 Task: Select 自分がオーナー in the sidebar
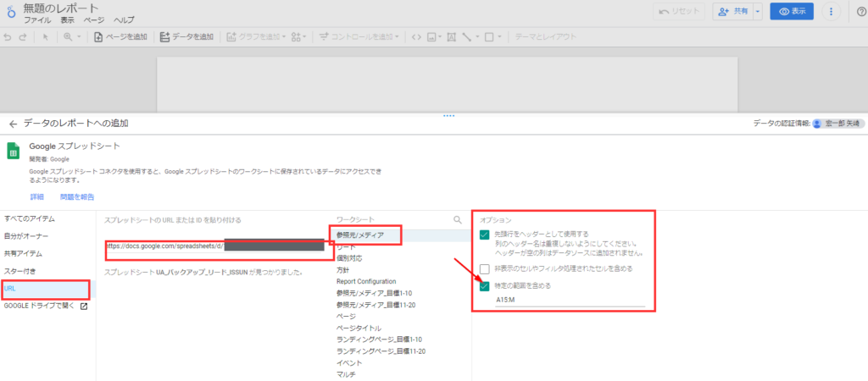pyautogui.click(x=26, y=237)
